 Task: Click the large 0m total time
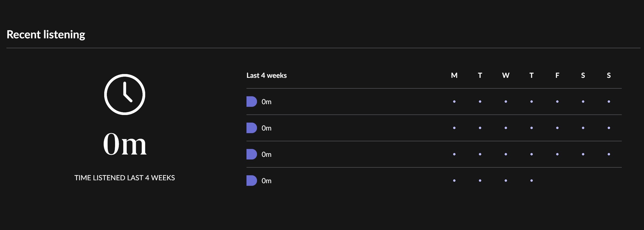pyautogui.click(x=125, y=144)
